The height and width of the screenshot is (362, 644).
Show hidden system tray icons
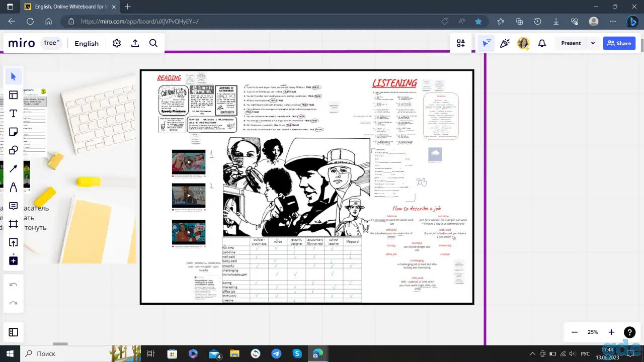pos(532,353)
